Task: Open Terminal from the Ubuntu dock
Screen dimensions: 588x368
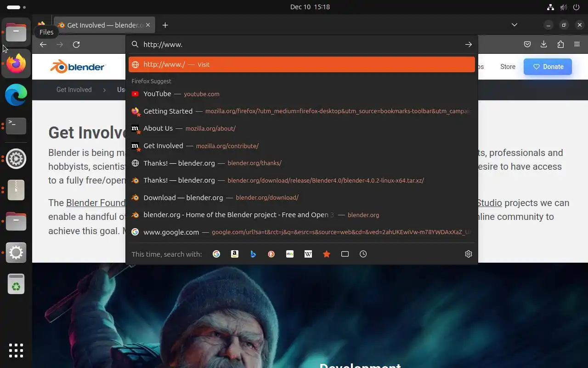Action: (16, 126)
